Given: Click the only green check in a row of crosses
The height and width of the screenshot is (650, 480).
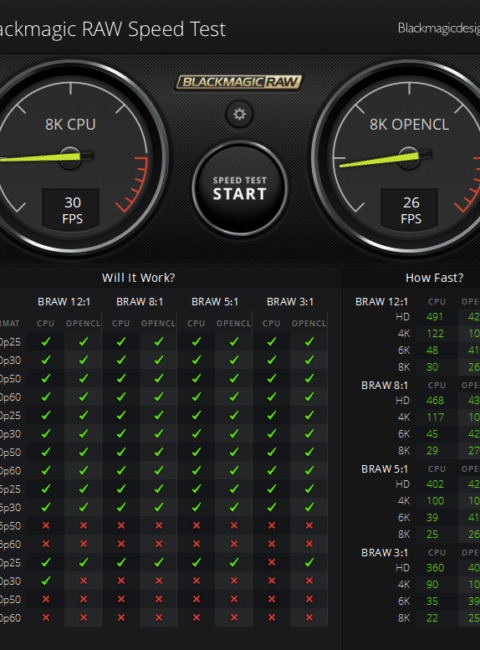Looking at the screenshot, I should [x=46, y=581].
